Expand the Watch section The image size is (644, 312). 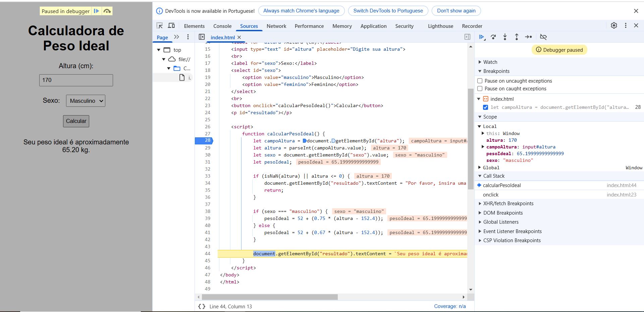point(480,62)
